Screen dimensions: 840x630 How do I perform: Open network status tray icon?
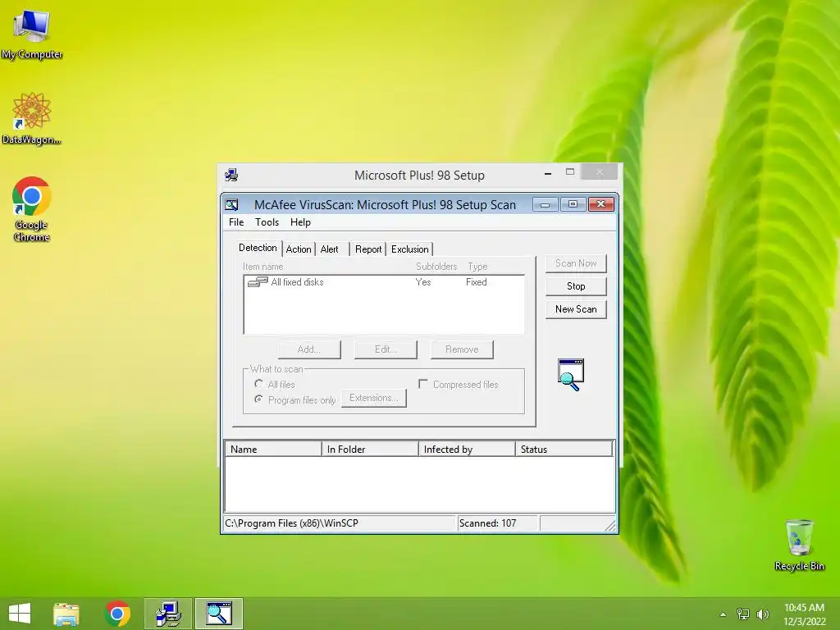point(743,614)
